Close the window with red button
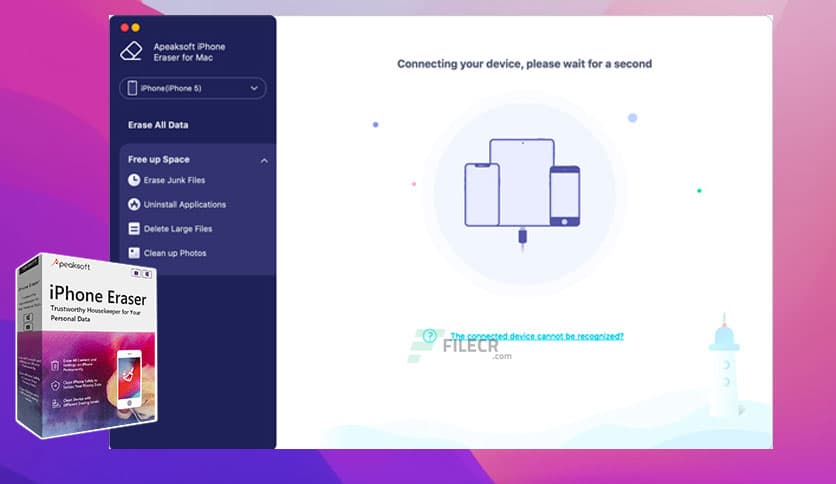Viewport: 836px width, 484px height. (125, 27)
